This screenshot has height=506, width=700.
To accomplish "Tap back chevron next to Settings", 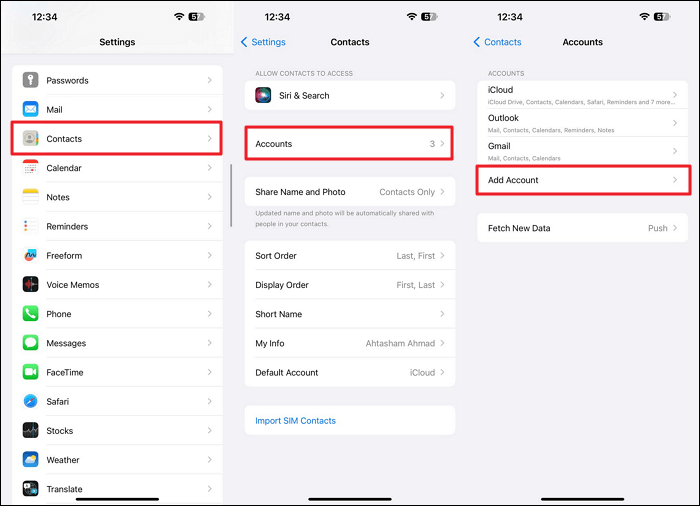I will pos(244,42).
